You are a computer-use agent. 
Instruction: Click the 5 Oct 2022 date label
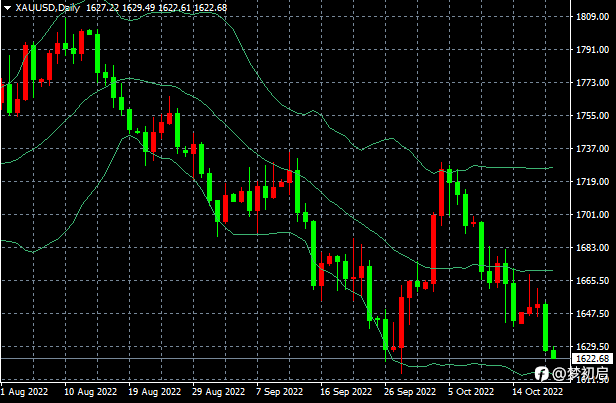tap(471, 392)
